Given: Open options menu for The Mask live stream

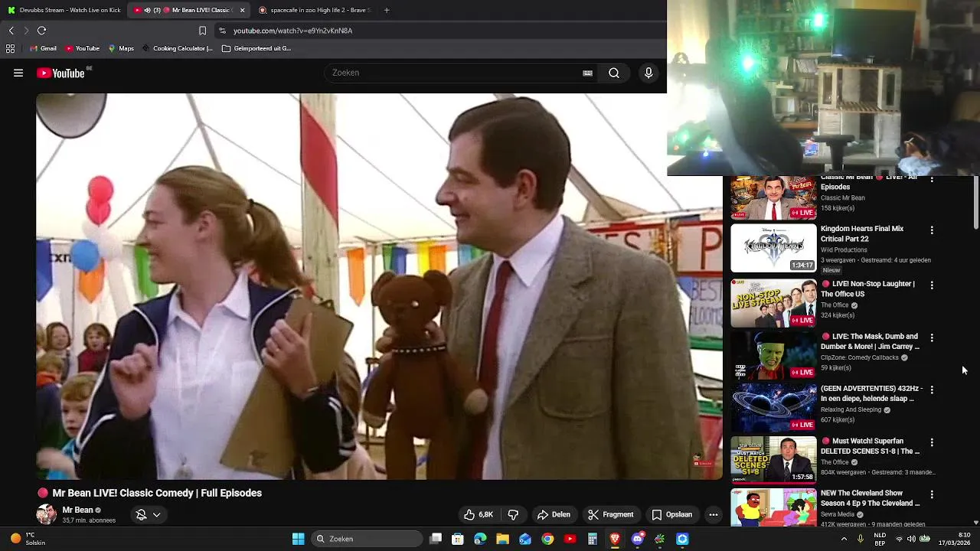Looking at the screenshot, I should pos(932,337).
